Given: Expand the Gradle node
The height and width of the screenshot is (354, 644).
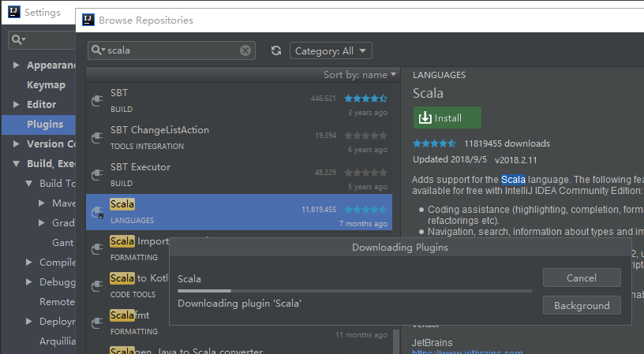Looking at the screenshot, I should click(42, 223).
